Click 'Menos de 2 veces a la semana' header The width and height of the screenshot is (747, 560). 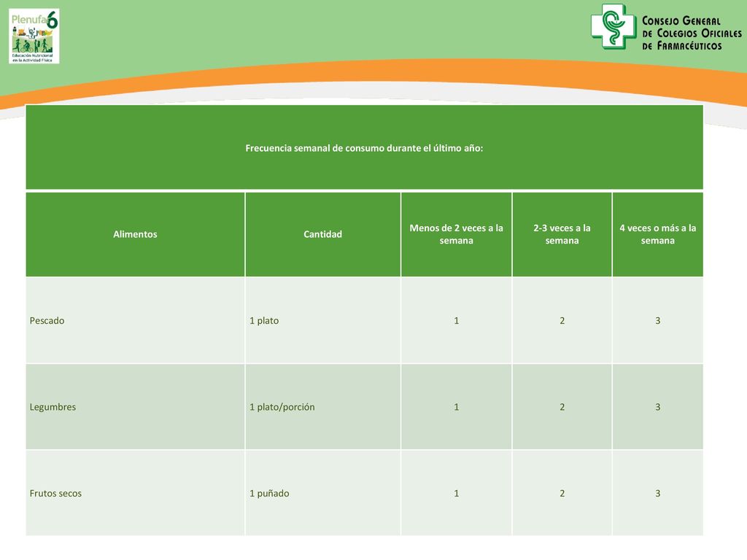(x=457, y=234)
